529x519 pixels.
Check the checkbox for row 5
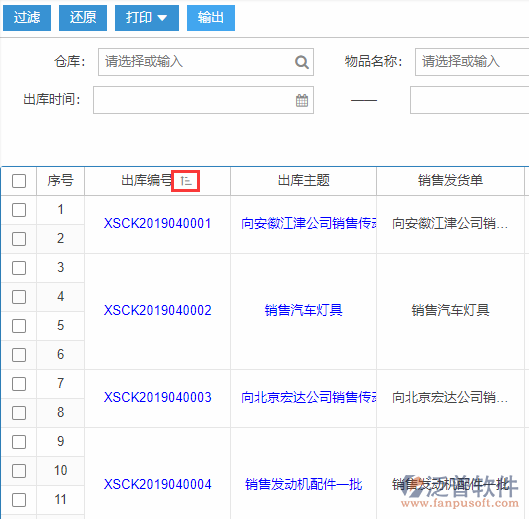click(x=19, y=326)
